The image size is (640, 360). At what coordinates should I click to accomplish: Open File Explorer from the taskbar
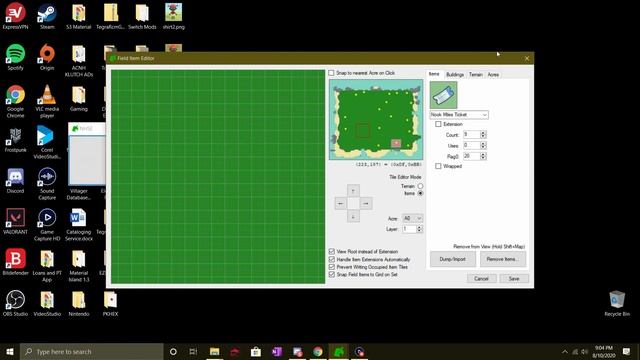pyautogui.click(x=214, y=351)
